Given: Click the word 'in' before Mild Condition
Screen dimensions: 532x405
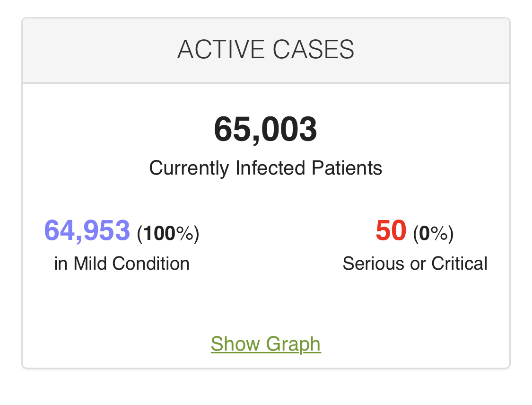Looking at the screenshot, I should tap(61, 264).
